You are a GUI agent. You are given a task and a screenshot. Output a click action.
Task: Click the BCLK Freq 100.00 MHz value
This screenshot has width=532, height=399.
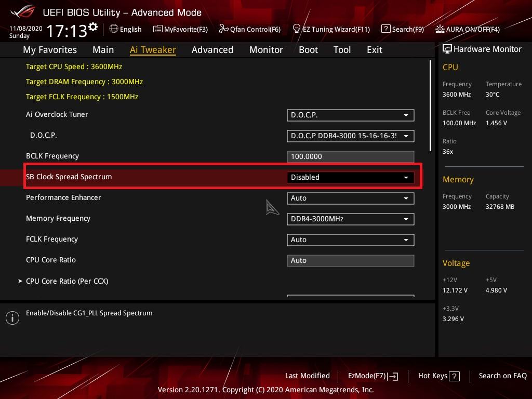pyautogui.click(x=459, y=123)
